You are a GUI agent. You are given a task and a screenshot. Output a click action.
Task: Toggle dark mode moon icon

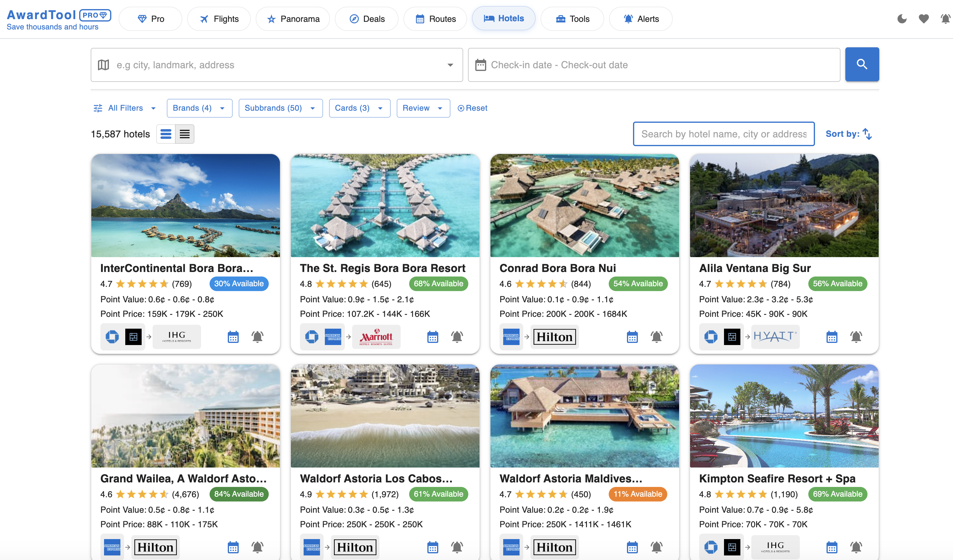[902, 19]
